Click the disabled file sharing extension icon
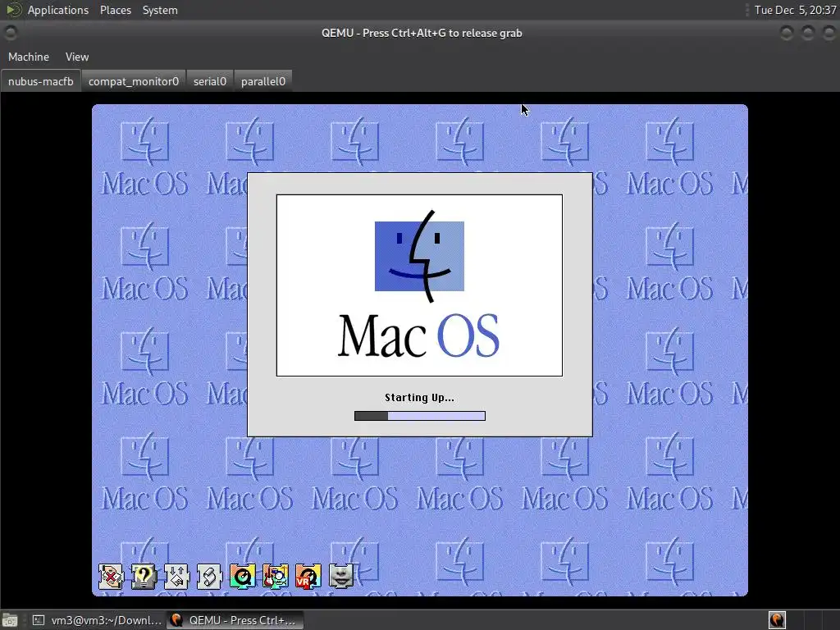Image resolution: width=840 pixels, height=630 pixels. point(111,577)
